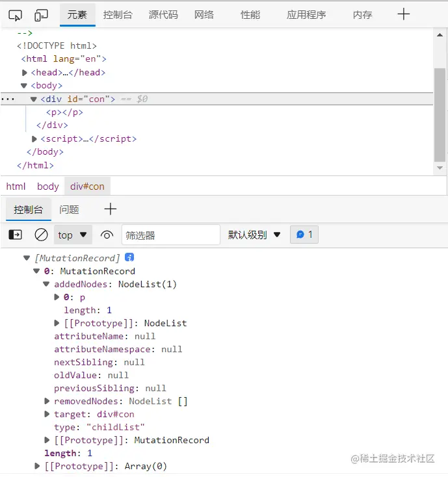Click the type: "childList" property
The image size is (448, 477).
(x=99, y=427)
